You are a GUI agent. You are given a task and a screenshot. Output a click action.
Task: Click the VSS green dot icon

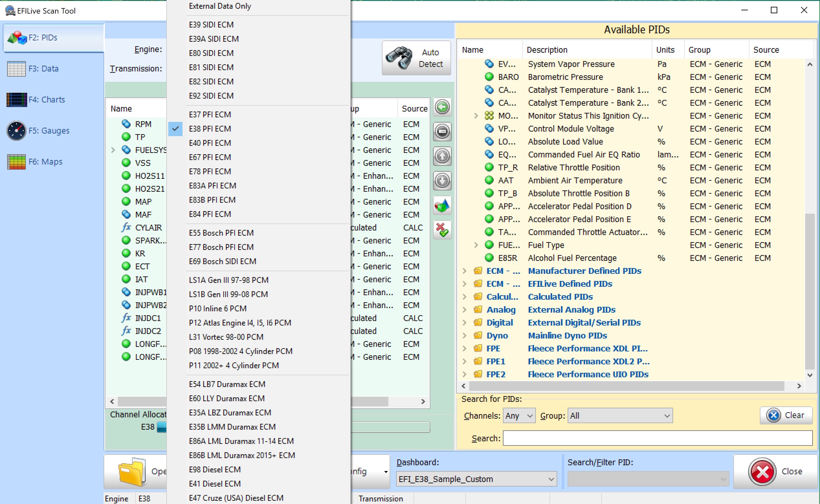(126, 163)
